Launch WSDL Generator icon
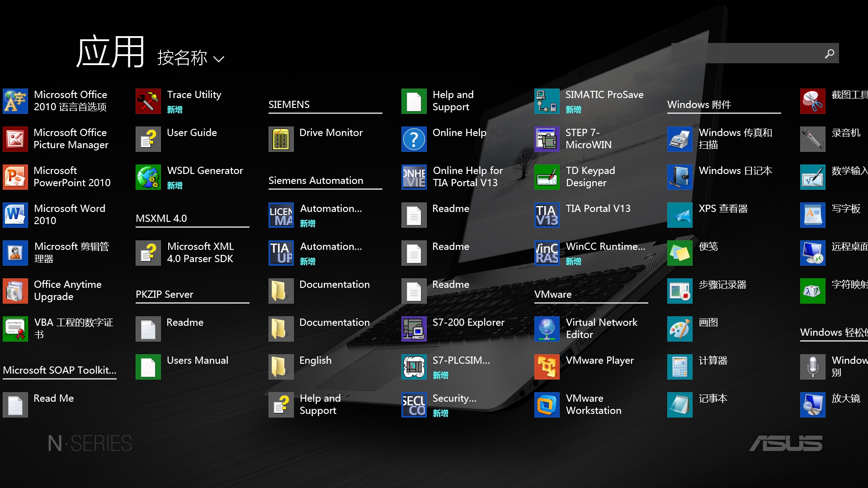The height and width of the screenshot is (488, 868). (x=148, y=177)
